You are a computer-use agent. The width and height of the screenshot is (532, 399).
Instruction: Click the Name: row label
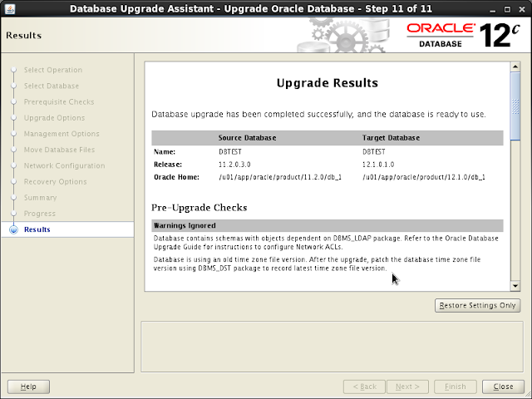click(x=165, y=151)
